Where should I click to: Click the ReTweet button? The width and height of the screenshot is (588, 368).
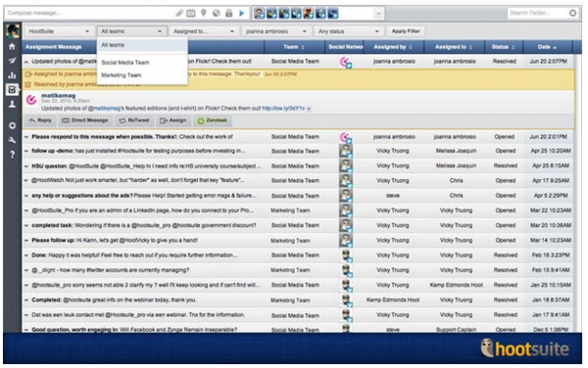click(x=134, y=120)
